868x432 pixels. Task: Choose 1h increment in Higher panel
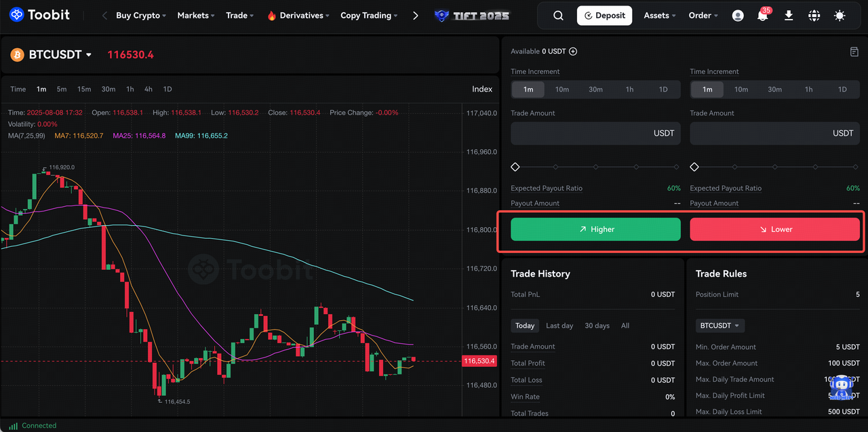tap(629, 90)
